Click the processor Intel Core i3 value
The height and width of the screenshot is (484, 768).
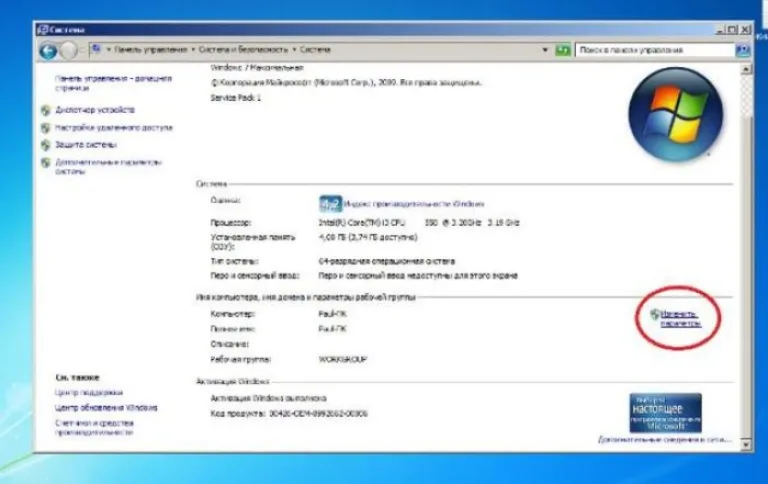[419, 222]
